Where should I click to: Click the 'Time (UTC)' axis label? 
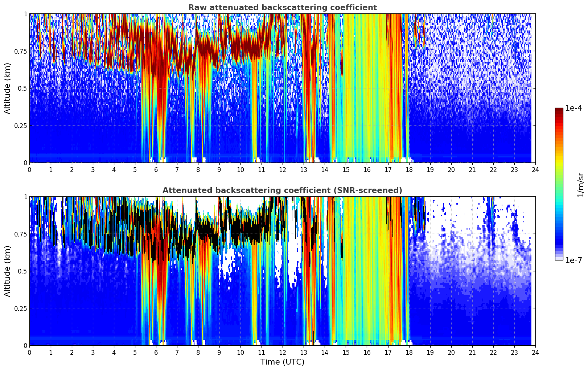point(282,362)
